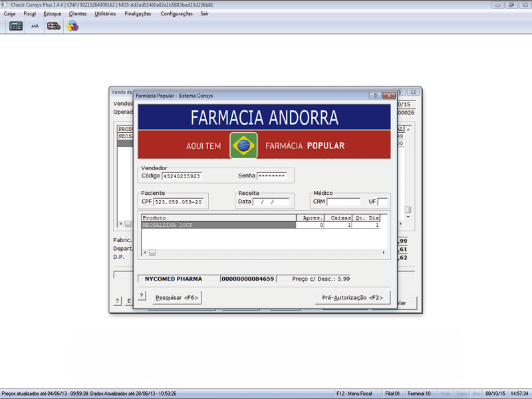Click the Venda window list scroll-up arrow
The height and width of the screenshot is (399, 532).
pos(408,130)
